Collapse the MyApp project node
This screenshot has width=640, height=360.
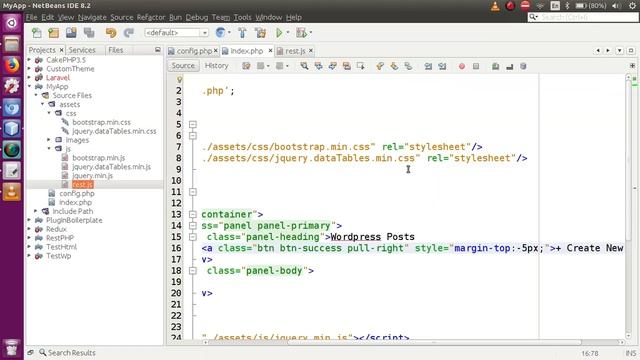(29, 87)
